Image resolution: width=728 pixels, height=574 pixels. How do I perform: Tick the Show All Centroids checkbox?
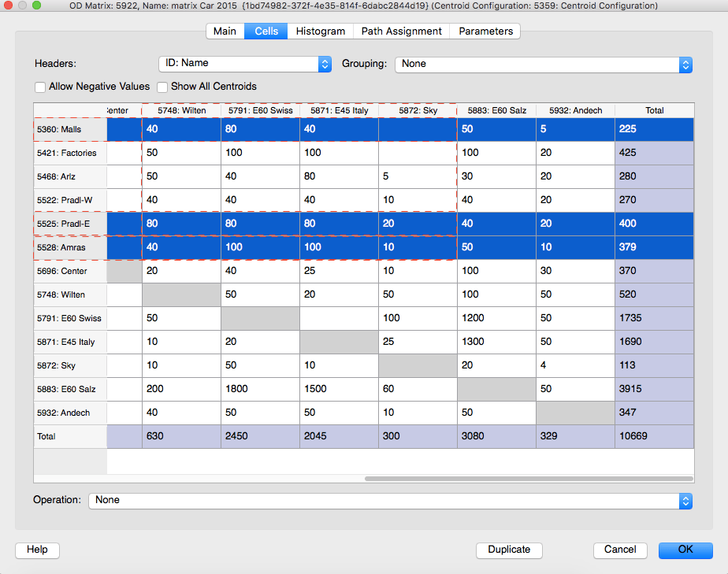(x=162, y=87)
